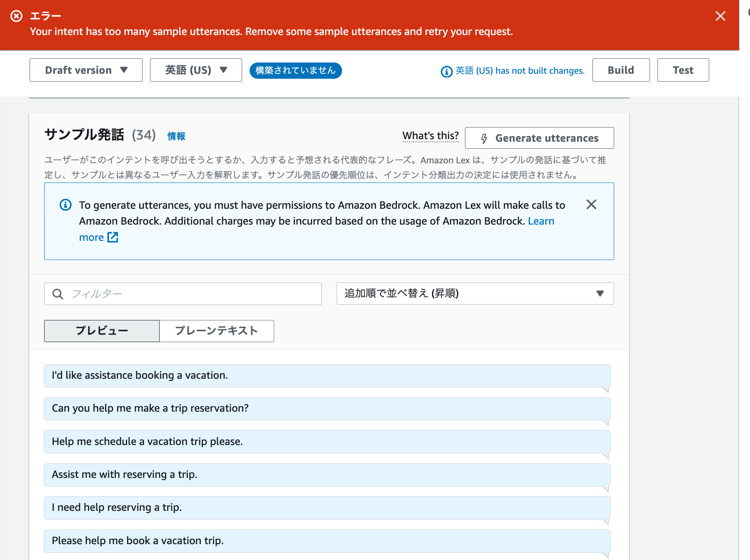Open the Draft version dropdown

[x=86, y=70]
